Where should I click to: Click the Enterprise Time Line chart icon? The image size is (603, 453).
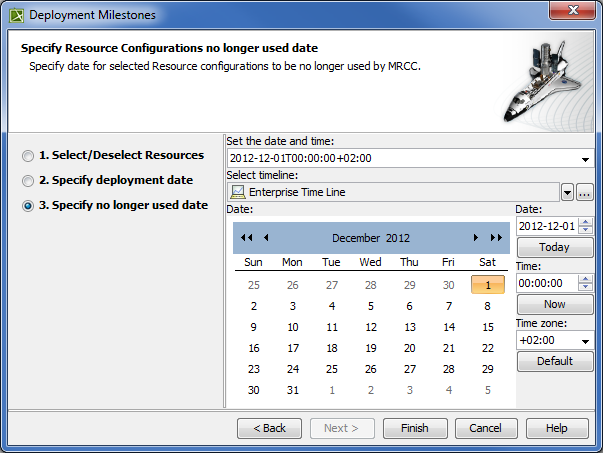click(238, 192)
